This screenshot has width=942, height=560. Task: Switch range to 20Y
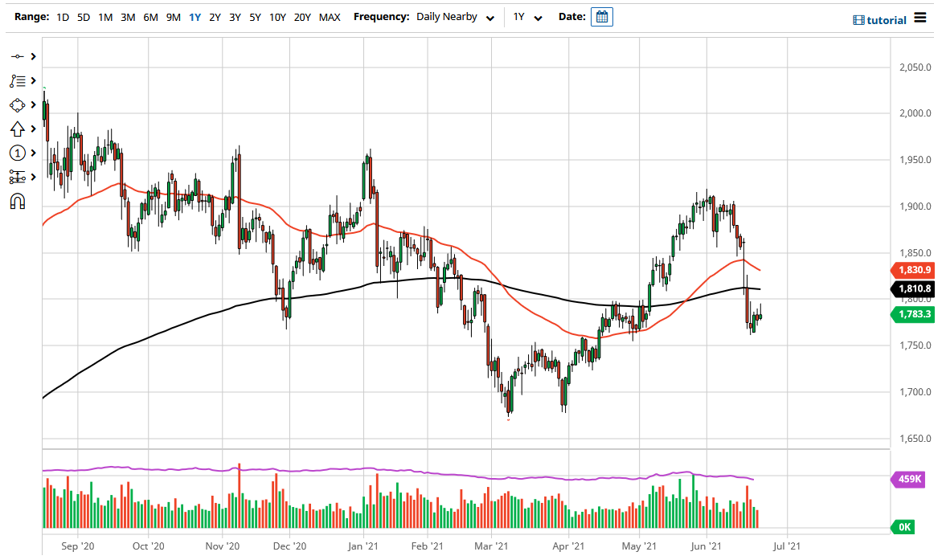click(302, 18)
